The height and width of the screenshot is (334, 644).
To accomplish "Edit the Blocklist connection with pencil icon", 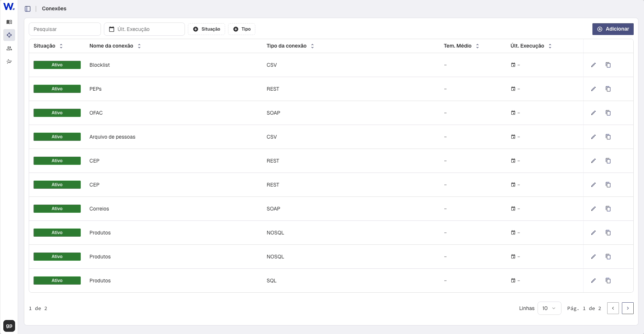I will (593, 65).
